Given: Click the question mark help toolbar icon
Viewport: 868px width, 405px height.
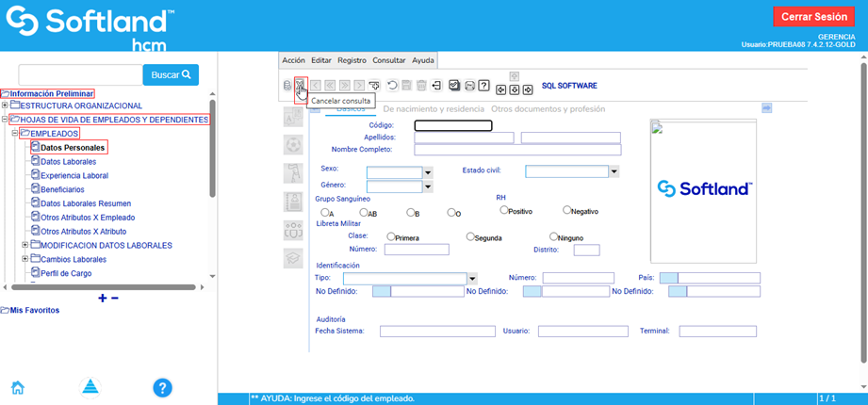Looking at the screenshot, I should [483, 86].
